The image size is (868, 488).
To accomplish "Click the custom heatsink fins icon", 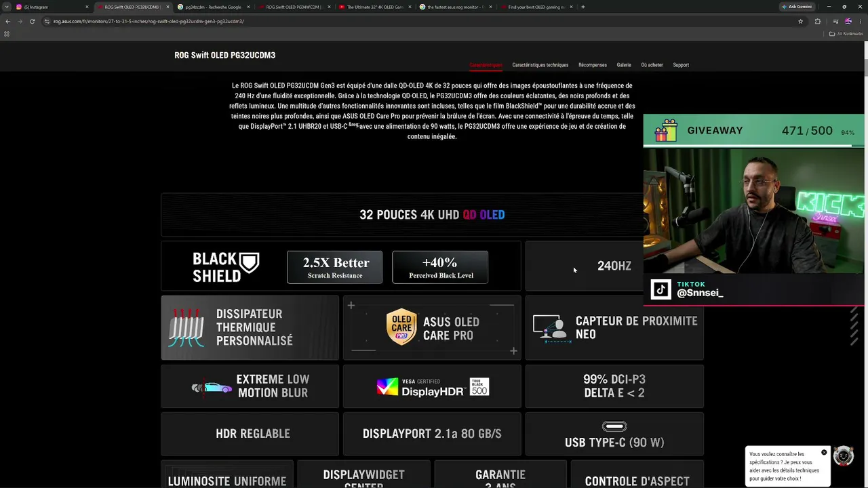I will point(186,328).
